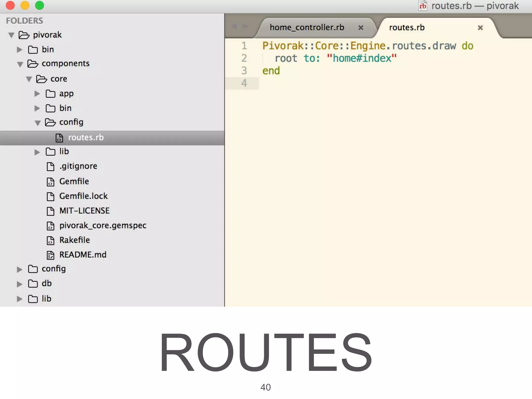Click line number 4 in the gutter
Image resolution: width=532 pixels, height=399 pixels.
pos(244,83)
